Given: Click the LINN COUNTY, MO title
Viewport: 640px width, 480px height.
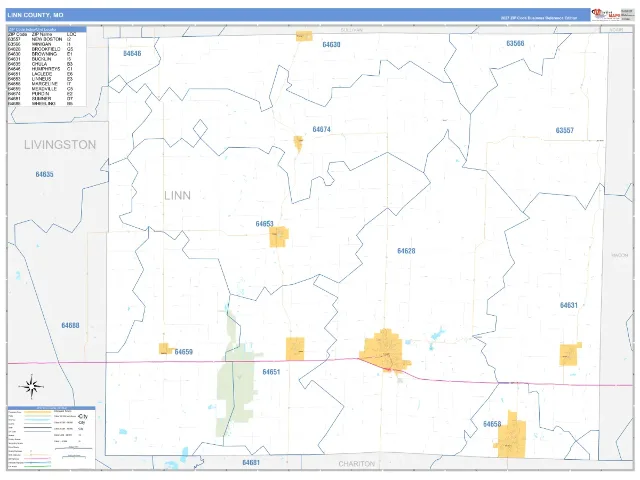Looking at the screenshot, I should point(36,15).
